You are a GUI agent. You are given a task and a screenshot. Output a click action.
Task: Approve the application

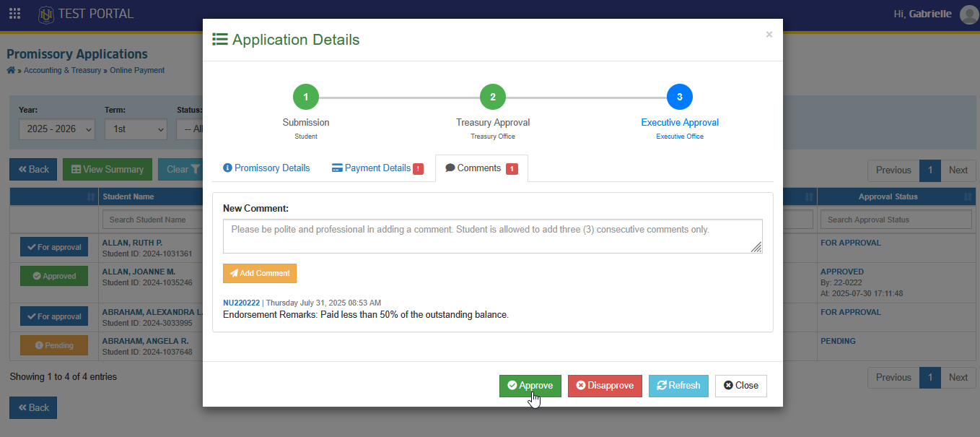530,386
